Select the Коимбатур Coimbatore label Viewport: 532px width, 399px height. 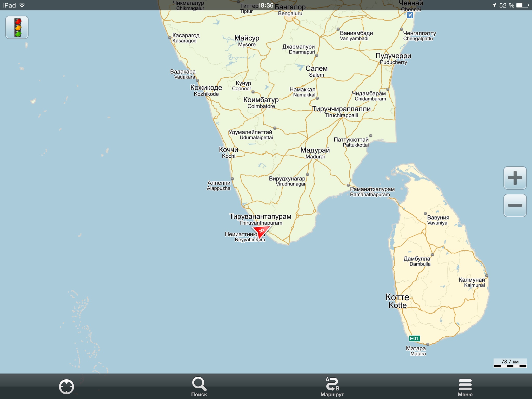click(261, 103)
